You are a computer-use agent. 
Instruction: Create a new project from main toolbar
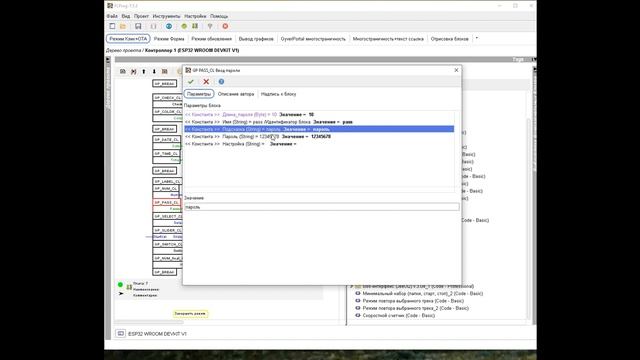click(112, 26)
